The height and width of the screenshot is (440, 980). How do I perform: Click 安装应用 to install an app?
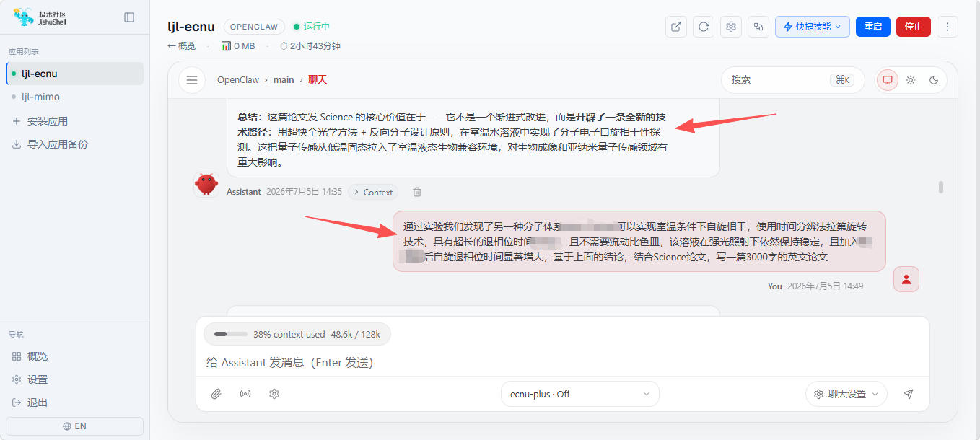(48, 121)
